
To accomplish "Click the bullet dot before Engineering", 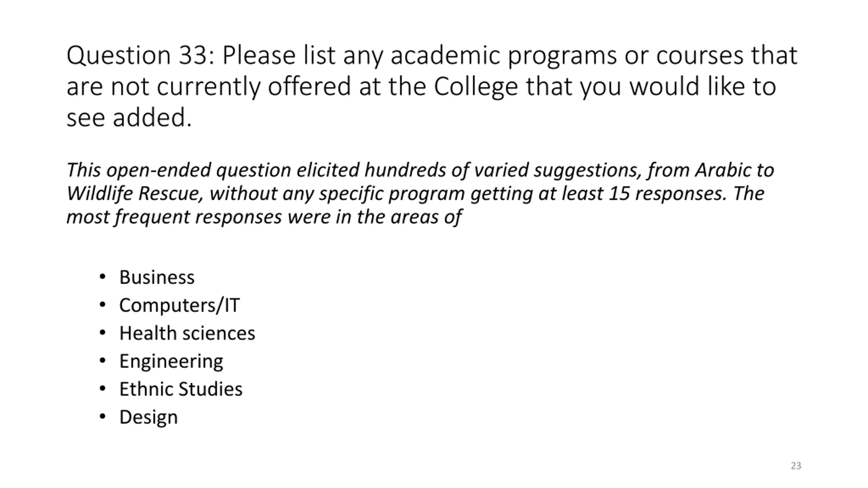I will click(x=102, y=361).
